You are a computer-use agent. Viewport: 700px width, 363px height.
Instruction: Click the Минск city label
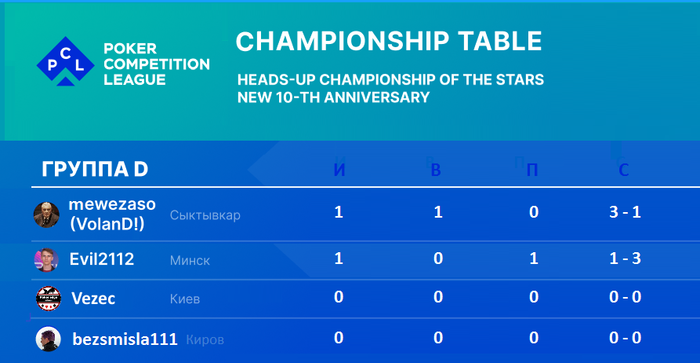190,260
